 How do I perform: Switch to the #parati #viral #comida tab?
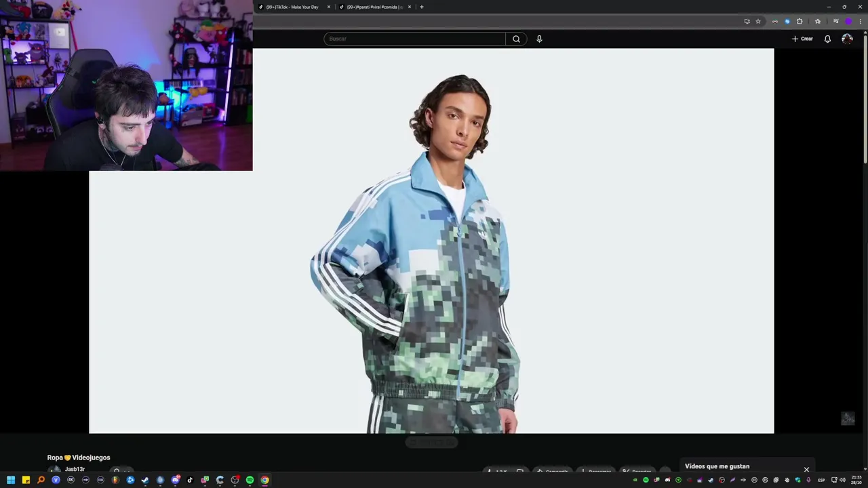pyautogui.click(x=374, y=7)
